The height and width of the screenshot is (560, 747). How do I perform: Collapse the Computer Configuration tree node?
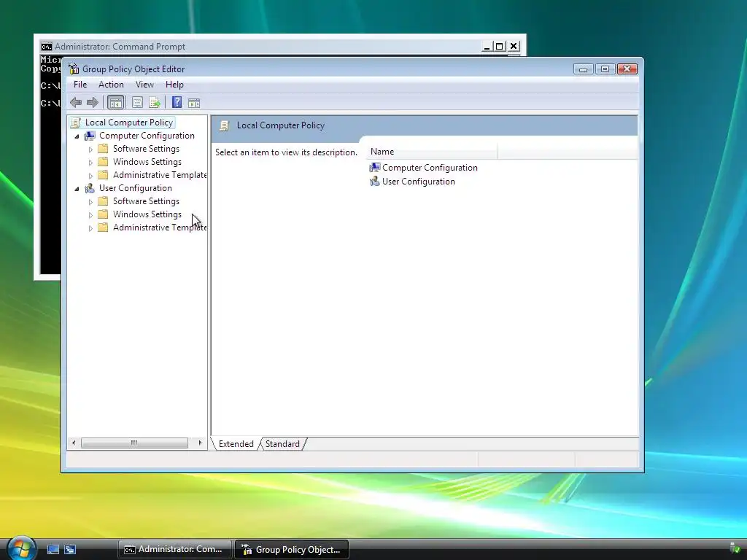tap(77, 136)
